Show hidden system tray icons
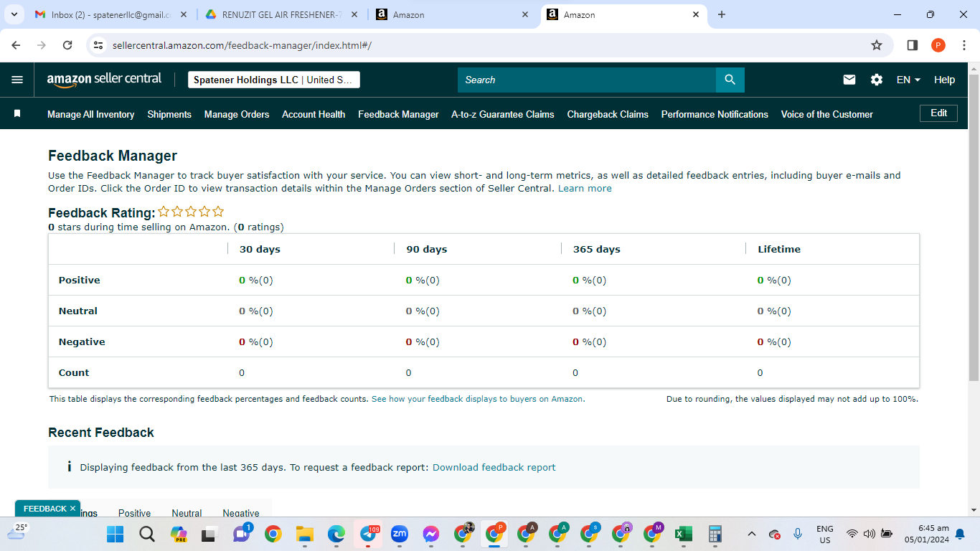Viewport: 980px width, 551px height. 752,534
